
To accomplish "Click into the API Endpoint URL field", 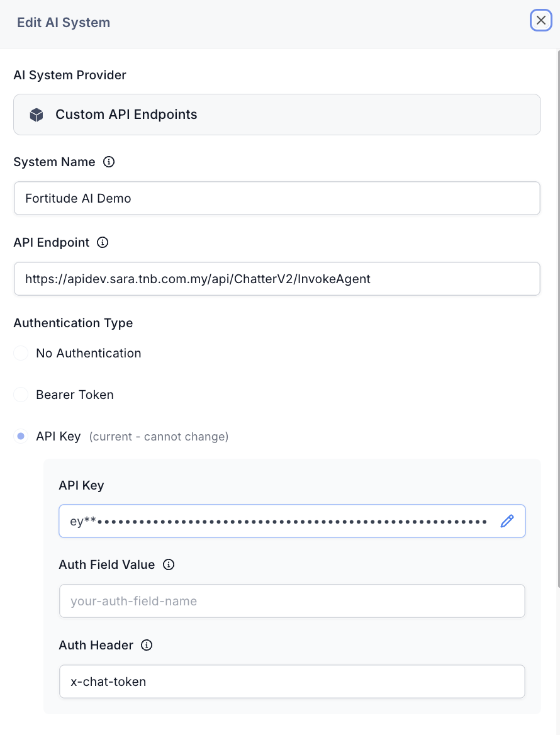I will 277,279.
